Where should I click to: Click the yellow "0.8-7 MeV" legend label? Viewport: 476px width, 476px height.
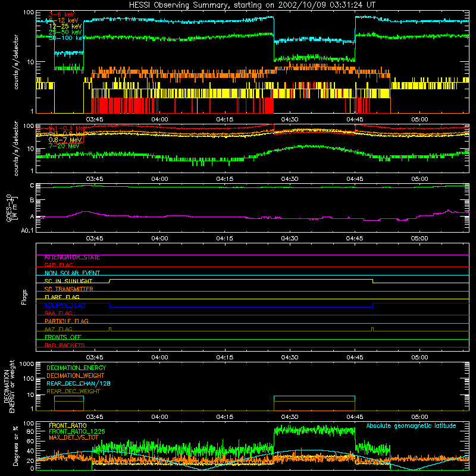65,140
